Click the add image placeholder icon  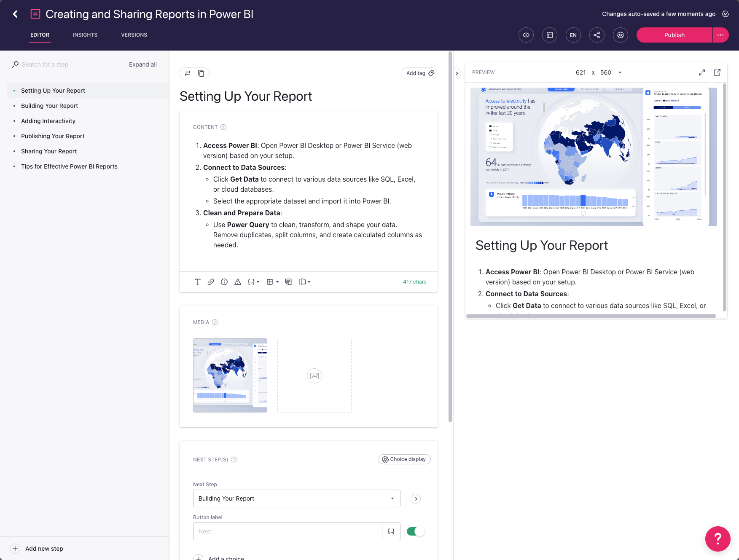pyautogui.click(x=314, y=376)
